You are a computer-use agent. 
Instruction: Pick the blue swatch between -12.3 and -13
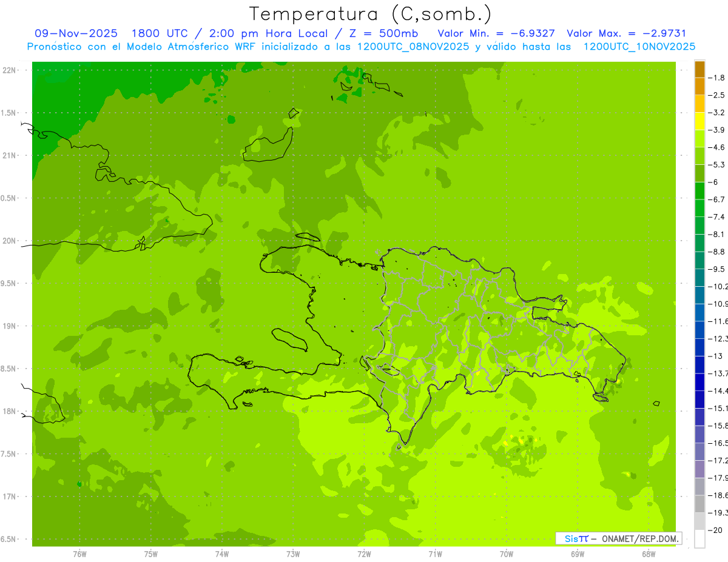699,347
